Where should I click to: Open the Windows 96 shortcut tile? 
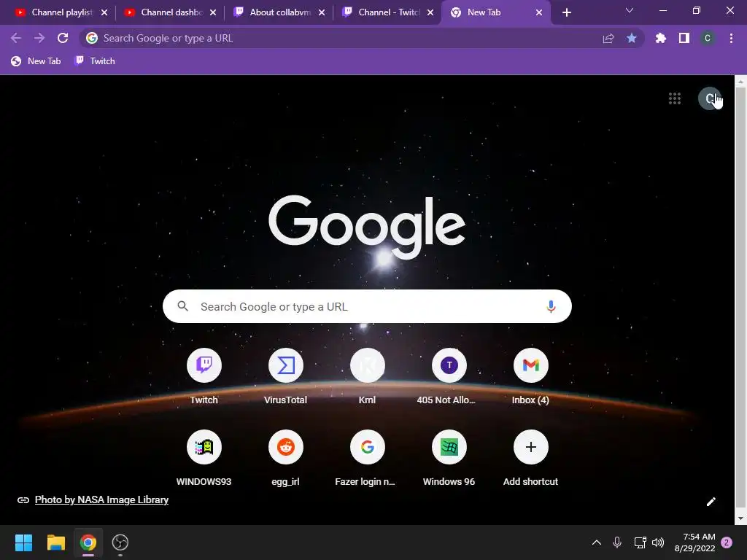tap(449, 447)
